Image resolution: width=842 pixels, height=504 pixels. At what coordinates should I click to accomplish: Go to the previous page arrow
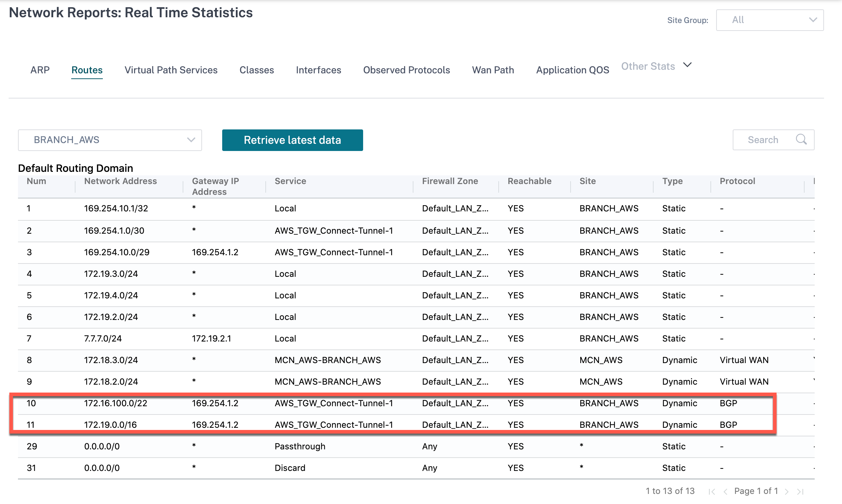point(725,491)
